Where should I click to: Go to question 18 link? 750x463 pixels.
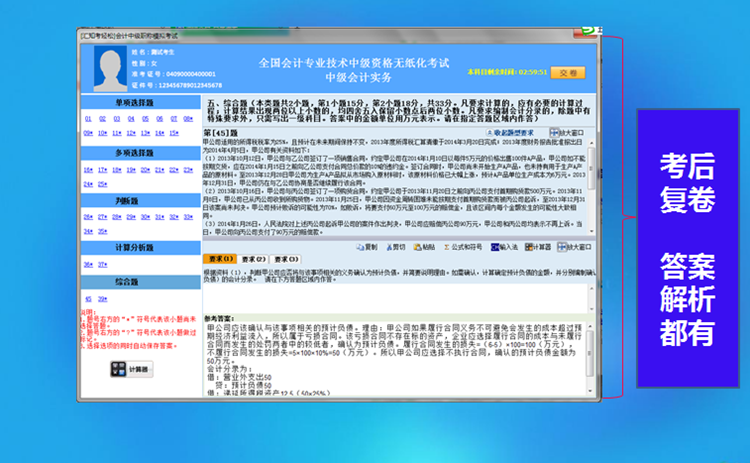coord(117,170)
